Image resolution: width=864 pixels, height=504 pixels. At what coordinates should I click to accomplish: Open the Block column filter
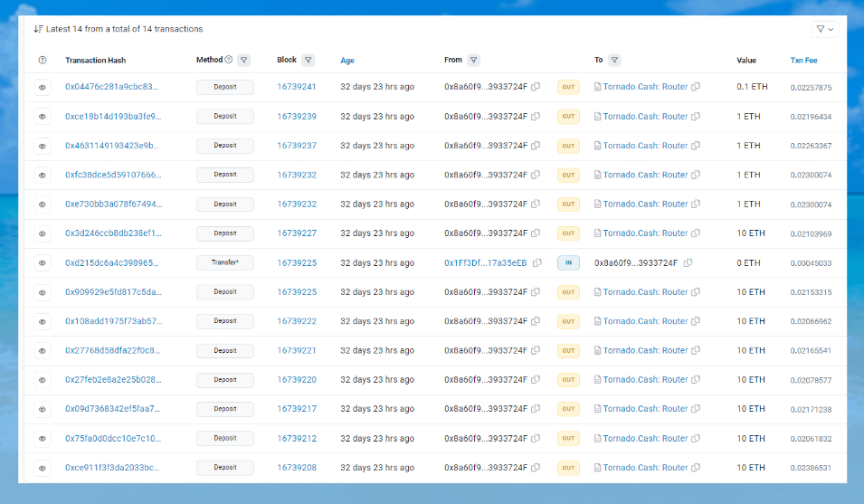click(x=309, y=61)
